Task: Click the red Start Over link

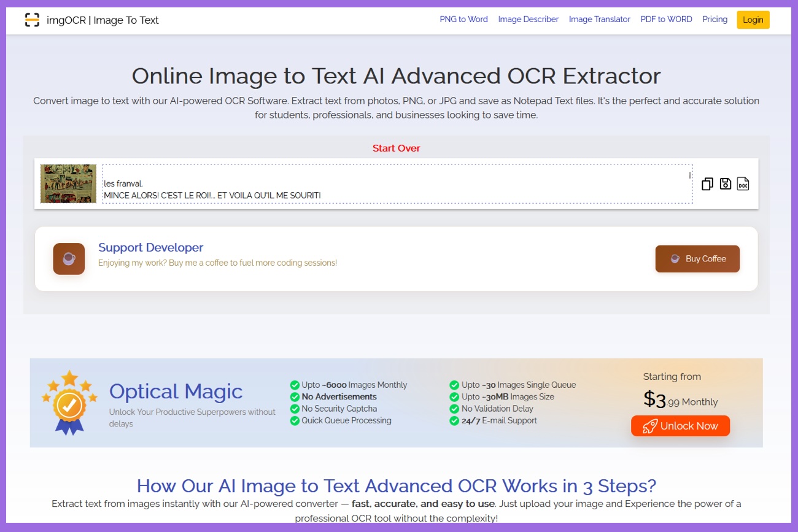Action: [396, 148]
